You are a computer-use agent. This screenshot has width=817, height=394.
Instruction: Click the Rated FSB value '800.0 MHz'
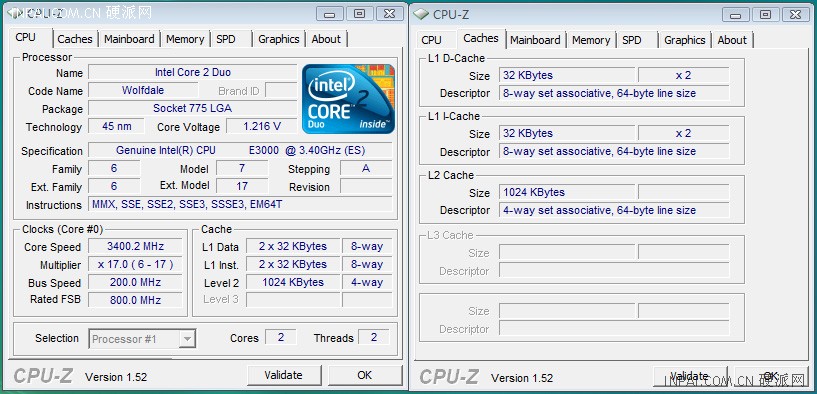click(x=135, y=300)
